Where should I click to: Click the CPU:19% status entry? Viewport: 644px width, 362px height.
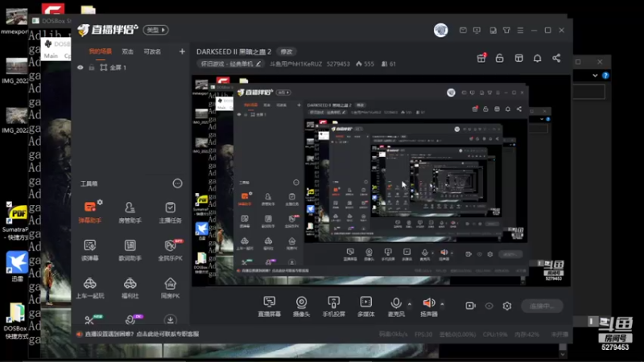point(495,335)
